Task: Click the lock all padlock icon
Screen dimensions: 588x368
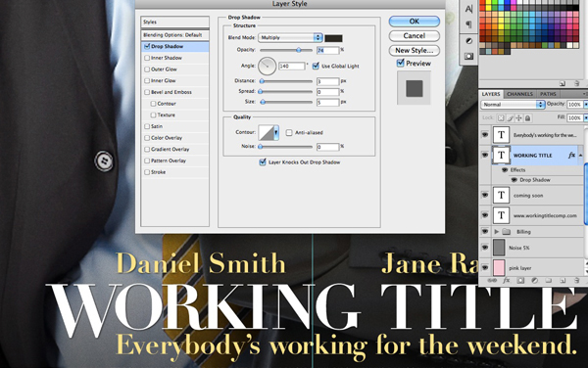Action: click(x=527, y=118)
